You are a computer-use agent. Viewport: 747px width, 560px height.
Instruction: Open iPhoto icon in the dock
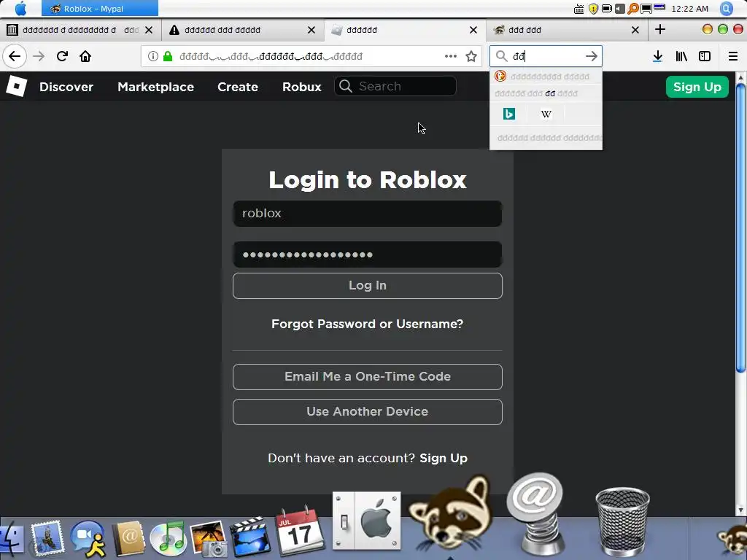pyautogui.click(x=208, y=539)
